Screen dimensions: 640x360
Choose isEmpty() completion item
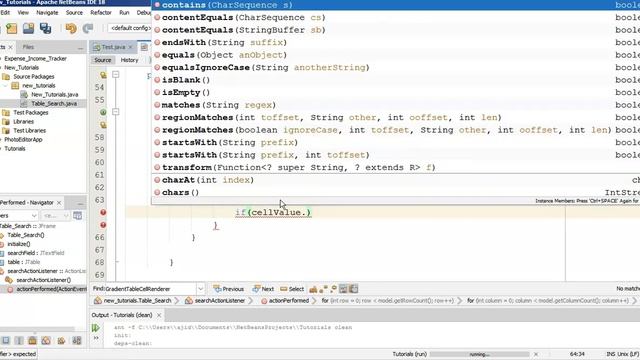(x=396, y=92)
